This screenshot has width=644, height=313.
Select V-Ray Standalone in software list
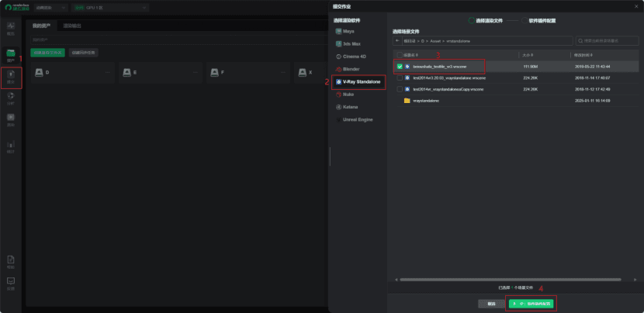(358, 81)
